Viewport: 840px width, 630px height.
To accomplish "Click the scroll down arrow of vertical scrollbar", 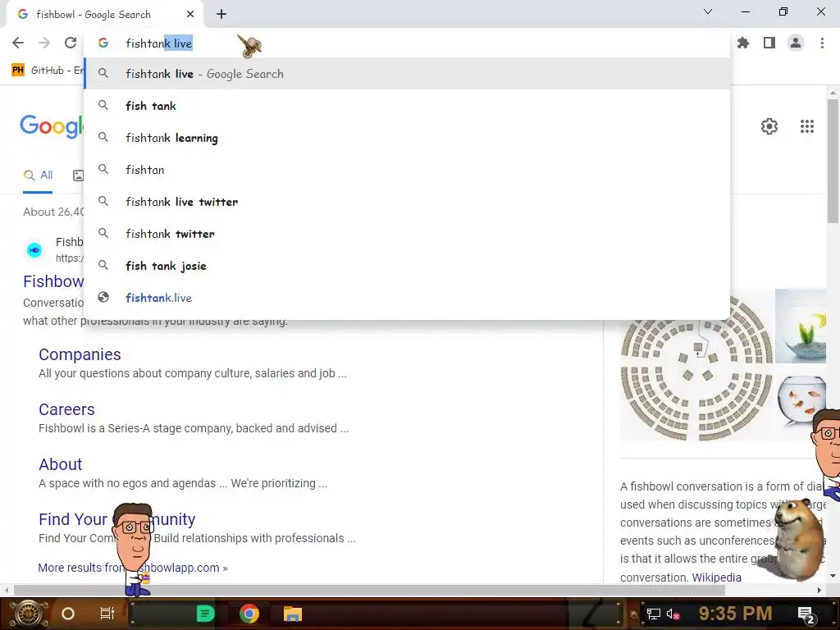I will tap(833, 576).
